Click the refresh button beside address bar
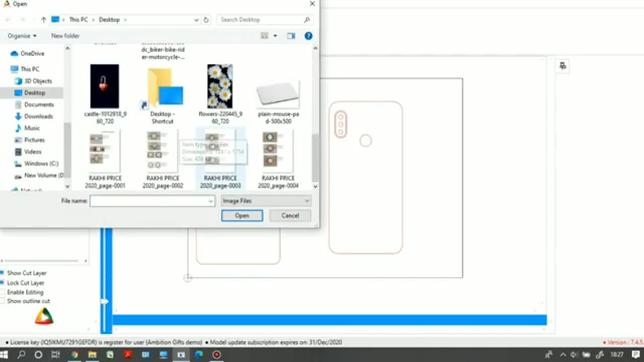Viewport: 644px width, 362px height. click(x=206, y=20)
